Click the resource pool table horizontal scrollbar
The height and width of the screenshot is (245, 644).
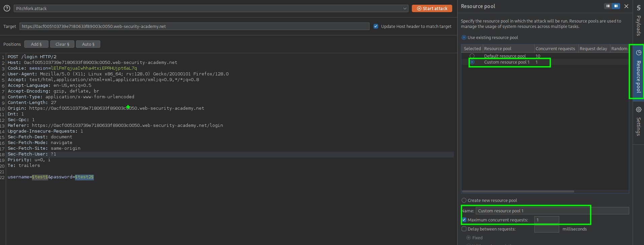[x=518, y=191]
